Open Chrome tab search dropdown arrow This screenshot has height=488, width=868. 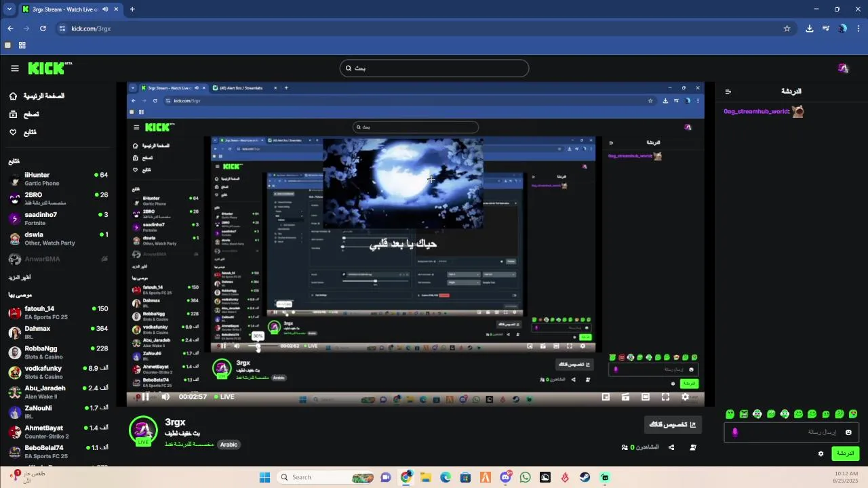click(x=9, y=9)
